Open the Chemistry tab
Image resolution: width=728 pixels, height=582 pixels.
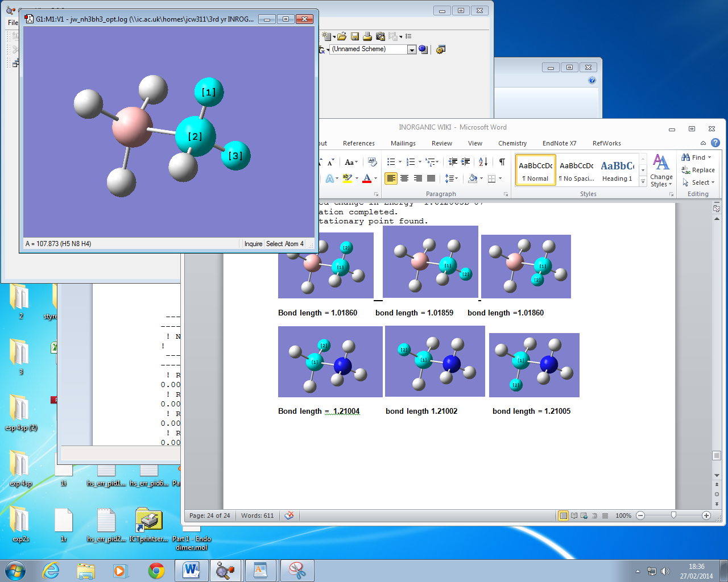click(x=512, y=143)
